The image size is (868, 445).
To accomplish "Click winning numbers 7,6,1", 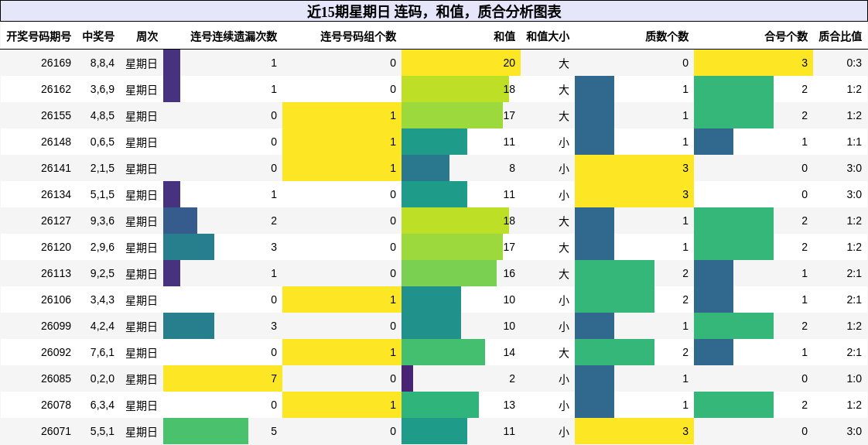I will pyautogui.click(x=102, y=352).
